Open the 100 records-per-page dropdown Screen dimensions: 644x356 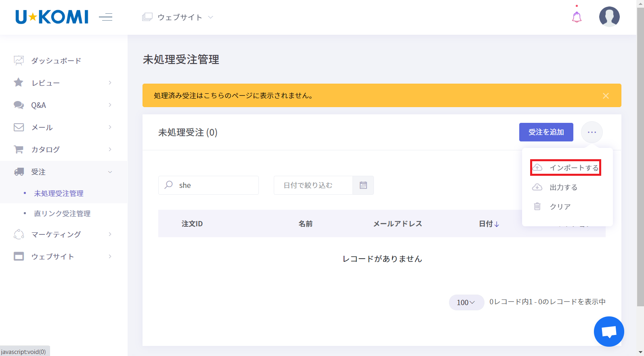(466, 302)
